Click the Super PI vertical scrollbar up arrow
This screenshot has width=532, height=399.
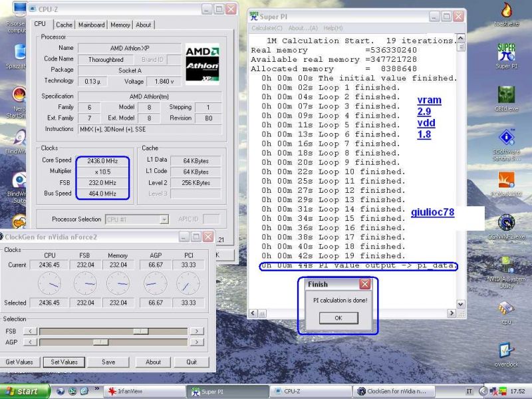click(x=460, y=38)
